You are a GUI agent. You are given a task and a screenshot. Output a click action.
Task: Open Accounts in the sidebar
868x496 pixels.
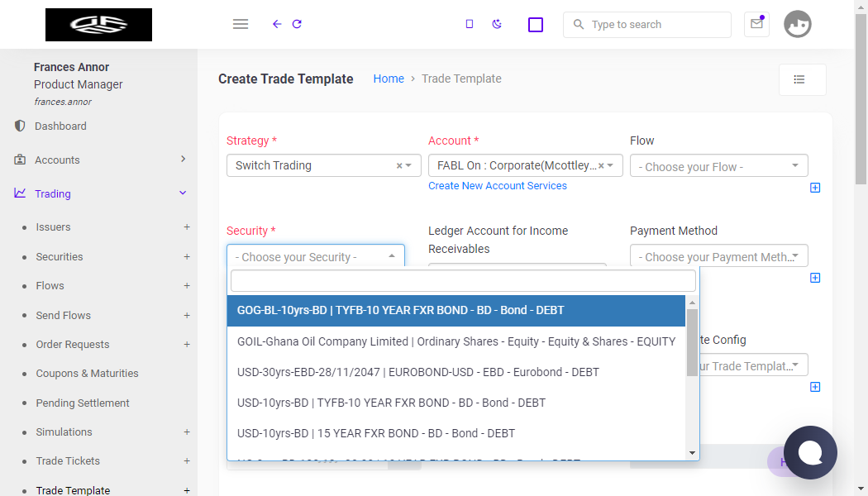tap(57, 160)
